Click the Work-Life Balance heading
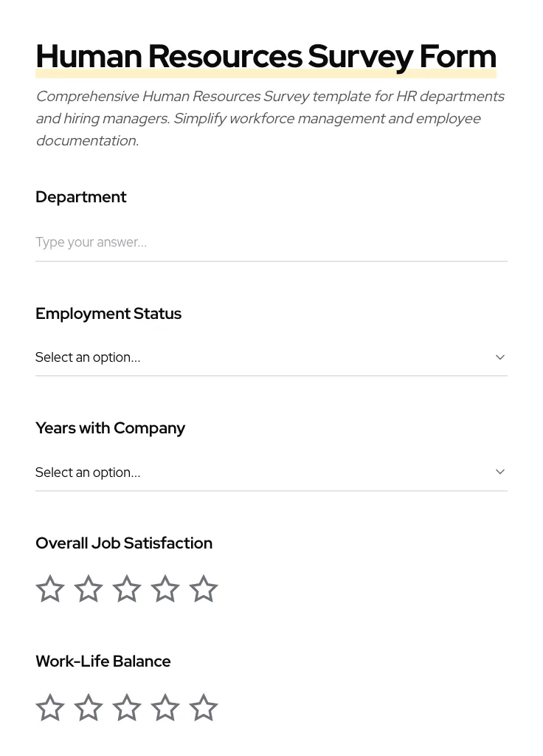Image resolution: width=543 pixels, height=756 pixels. tap(103, 661)
